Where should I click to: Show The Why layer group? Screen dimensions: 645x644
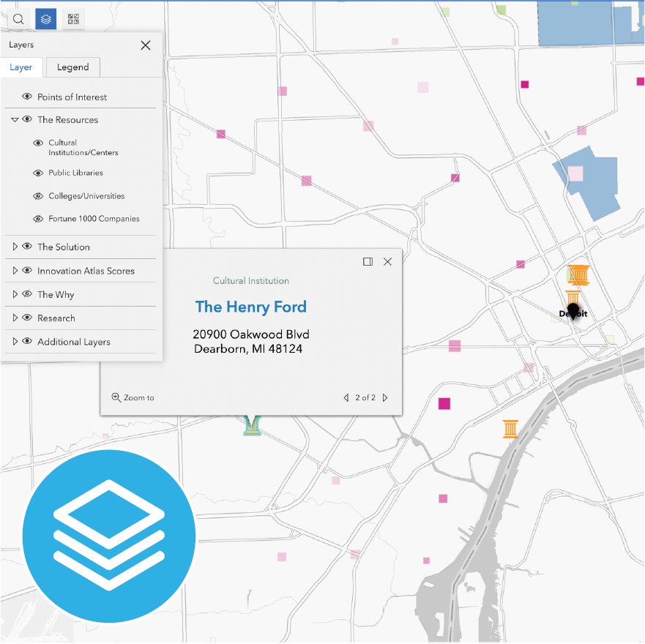(27, 294)
